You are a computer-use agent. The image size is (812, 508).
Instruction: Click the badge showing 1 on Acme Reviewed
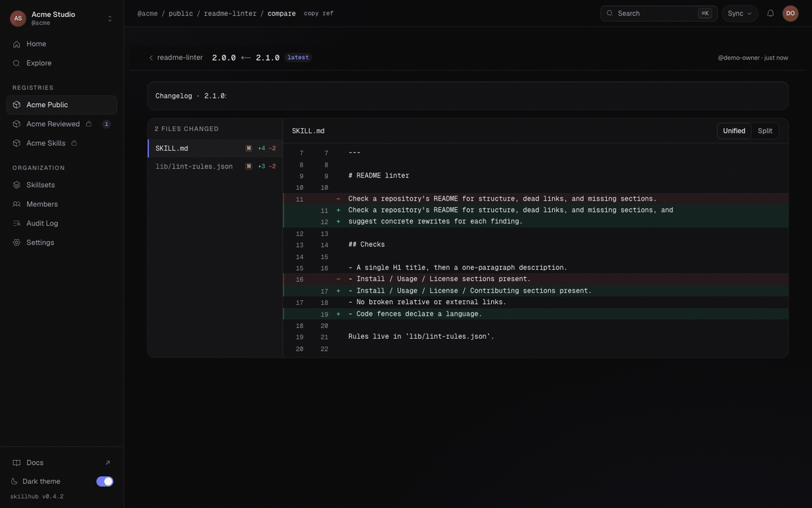(106, 124)
